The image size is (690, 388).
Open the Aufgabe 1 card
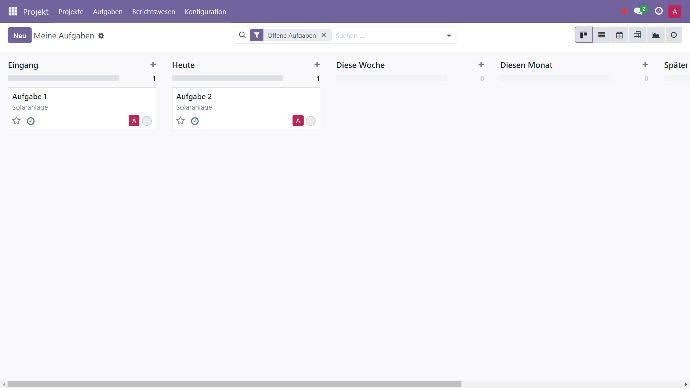coord(82,108)
